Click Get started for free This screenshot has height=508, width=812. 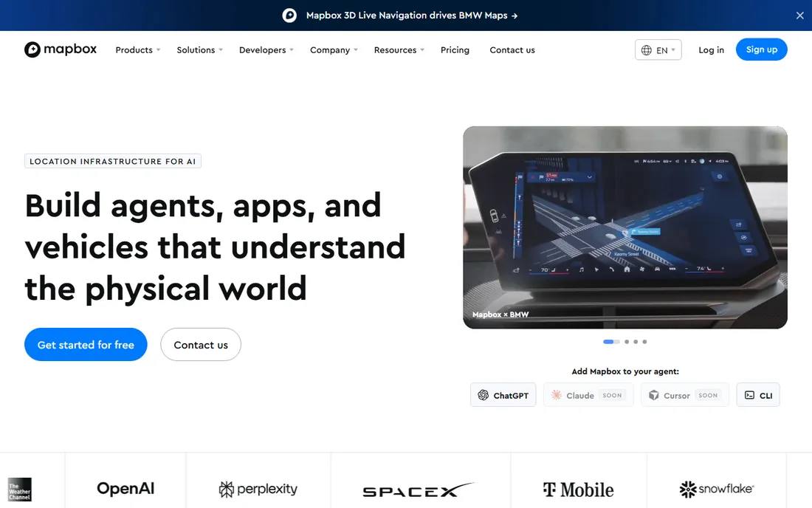[86, 344]
